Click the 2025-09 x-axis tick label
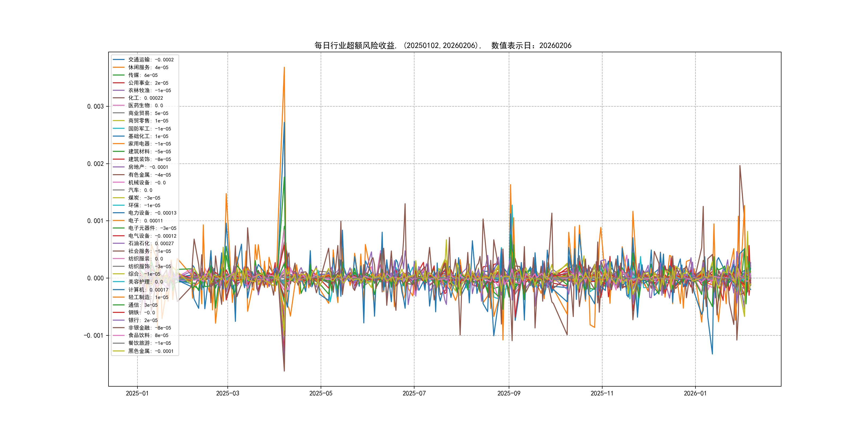The image size is (868, 434). coord(509,393)
